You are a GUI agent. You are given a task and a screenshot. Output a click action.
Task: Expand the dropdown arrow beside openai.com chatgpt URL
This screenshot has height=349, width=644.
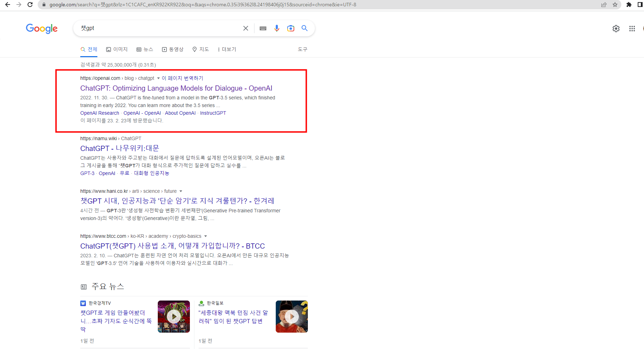pos(158,78)
